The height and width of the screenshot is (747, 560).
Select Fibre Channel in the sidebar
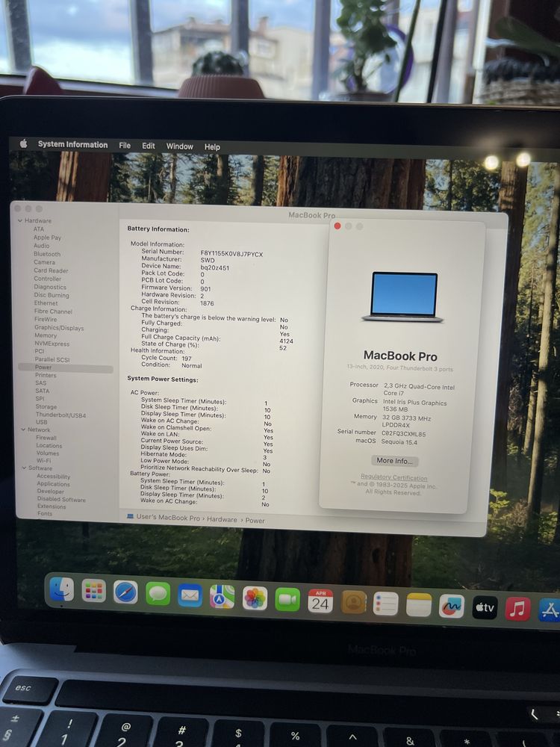[53, 311]
